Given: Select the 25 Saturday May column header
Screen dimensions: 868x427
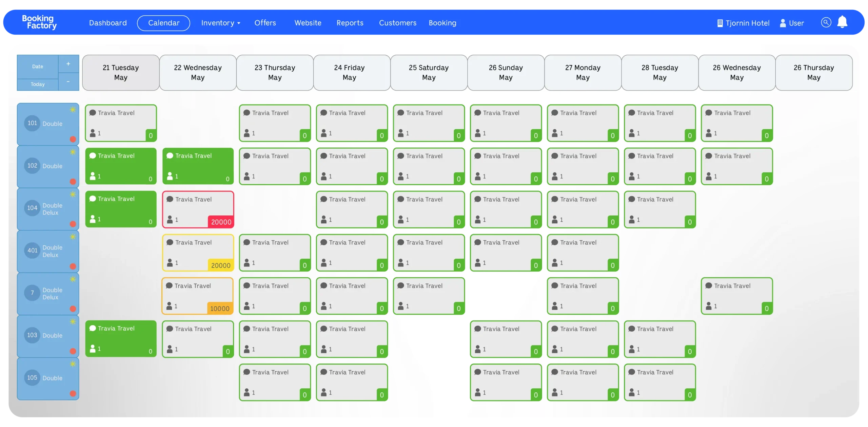Looking at the screenshot, I should click(x=429, y=73).
